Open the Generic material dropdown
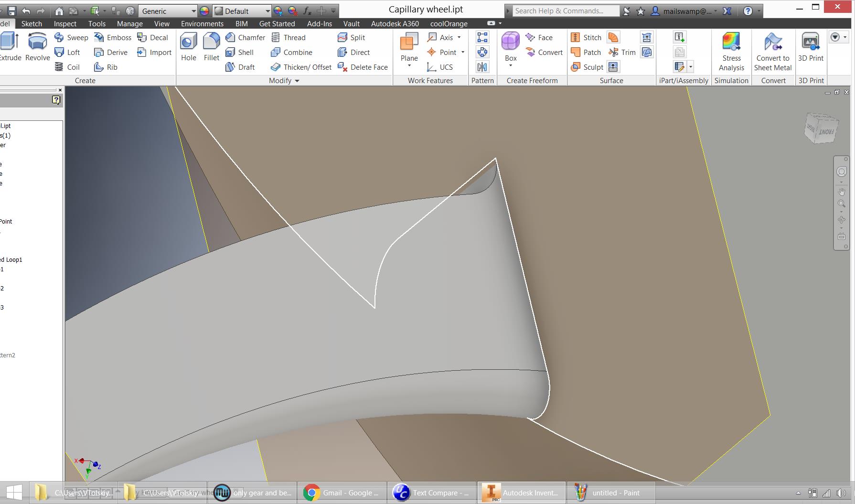This screenshot has width=855, height=504. click(193, 11)
